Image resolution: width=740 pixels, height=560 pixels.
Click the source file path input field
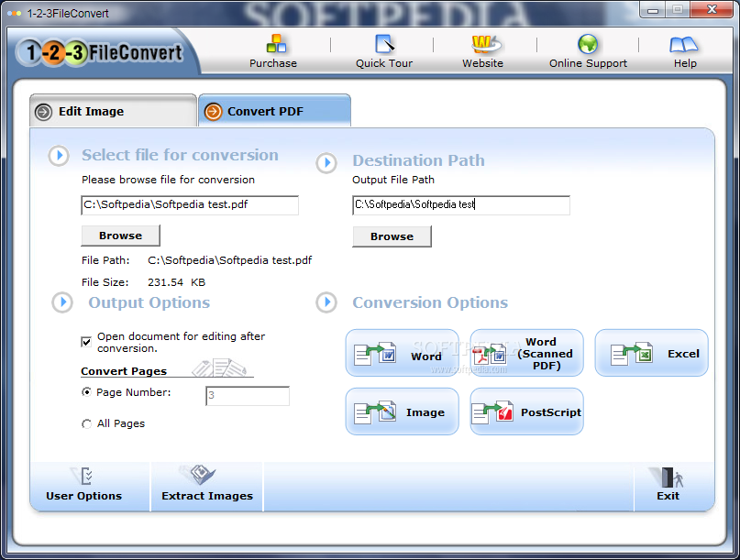point(190,205)
